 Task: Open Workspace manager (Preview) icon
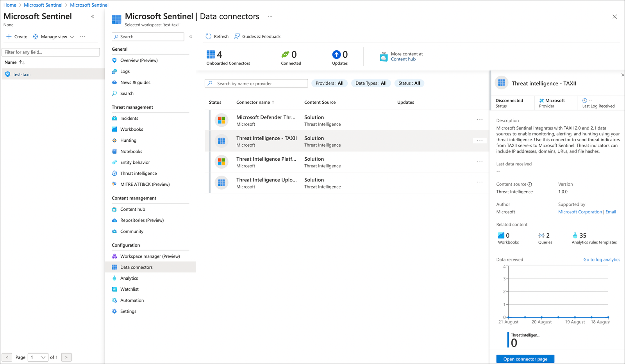[x=114, y=256]
